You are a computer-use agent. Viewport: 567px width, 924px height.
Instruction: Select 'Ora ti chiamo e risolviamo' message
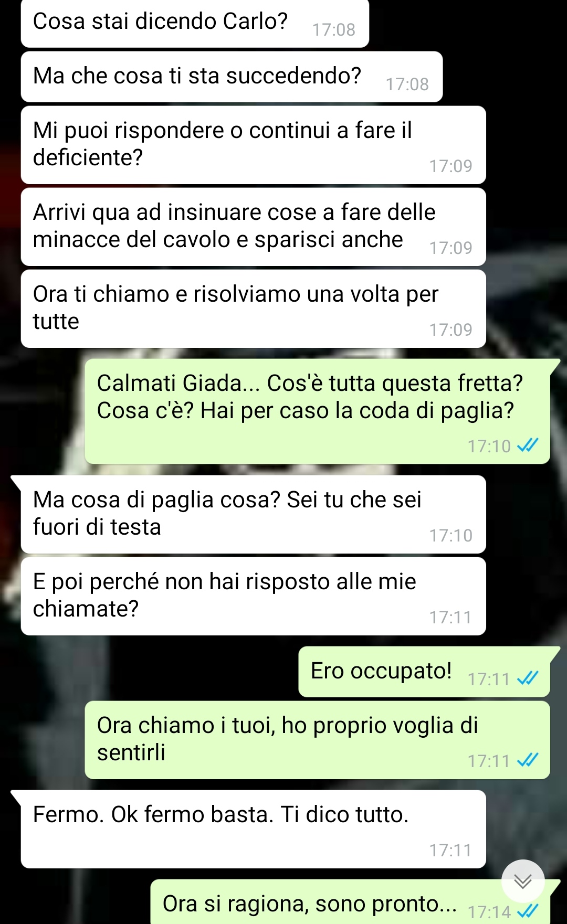253,309
